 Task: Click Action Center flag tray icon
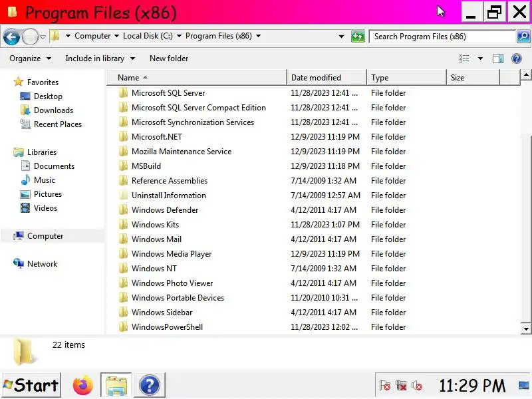(x=385, y=386)
